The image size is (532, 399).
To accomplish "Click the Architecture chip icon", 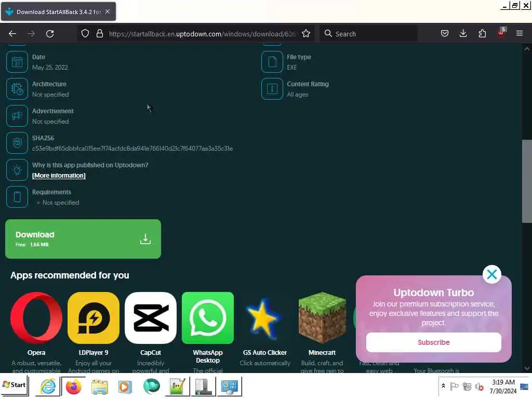I will tap(17, 89).
